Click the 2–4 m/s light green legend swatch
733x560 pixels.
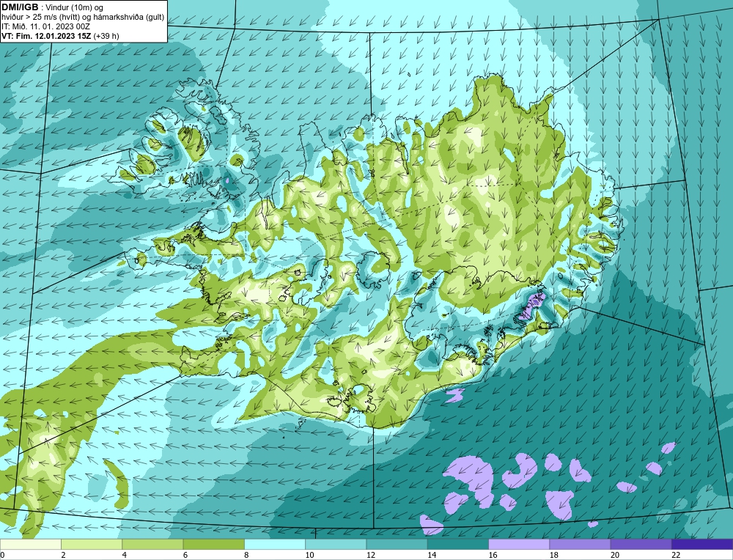pos(92,545)
